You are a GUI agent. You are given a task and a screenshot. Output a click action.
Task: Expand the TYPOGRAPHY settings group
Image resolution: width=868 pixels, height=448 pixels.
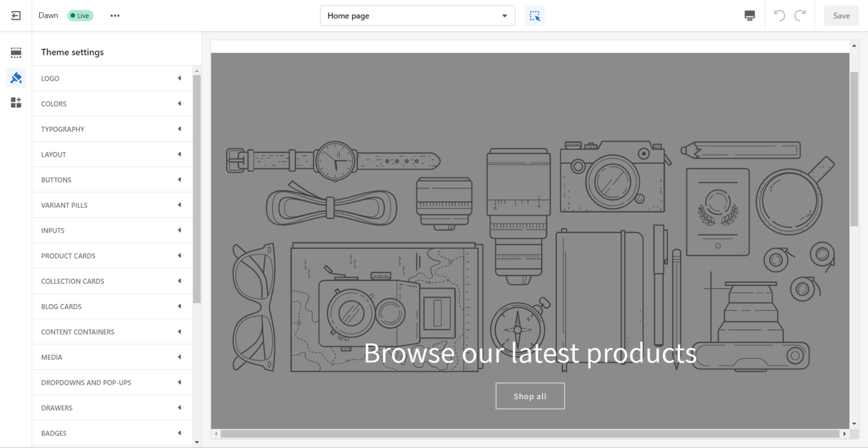tap(112, 128)
